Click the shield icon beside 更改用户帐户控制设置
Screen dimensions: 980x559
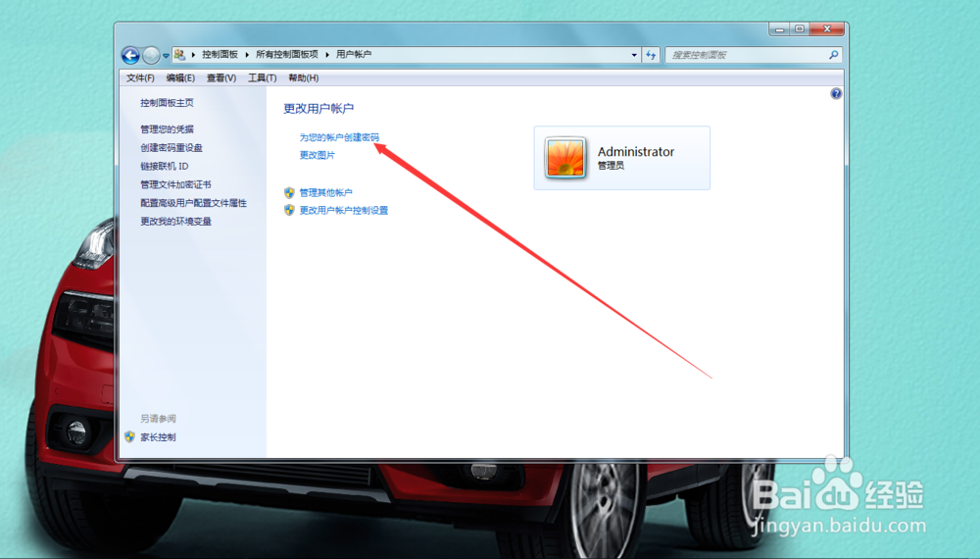click(x=289, y=210)
